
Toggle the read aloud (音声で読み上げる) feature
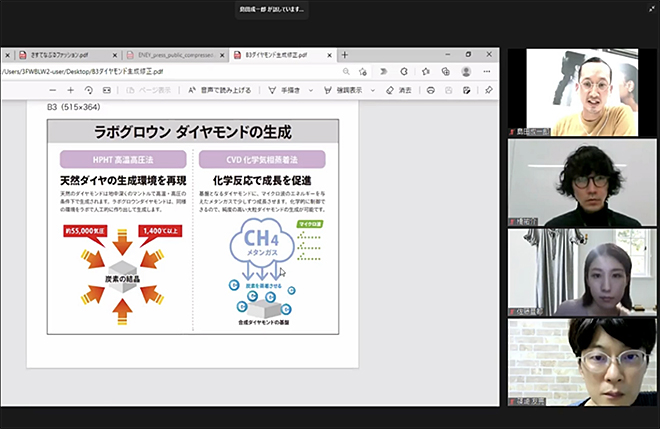[x=218, y=90]
